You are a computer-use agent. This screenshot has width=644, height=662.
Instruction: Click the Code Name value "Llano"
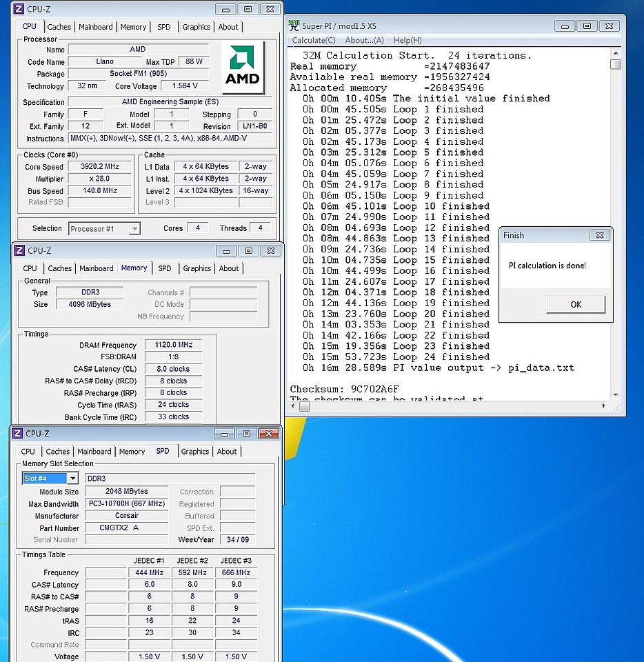[x=105, y=61]
